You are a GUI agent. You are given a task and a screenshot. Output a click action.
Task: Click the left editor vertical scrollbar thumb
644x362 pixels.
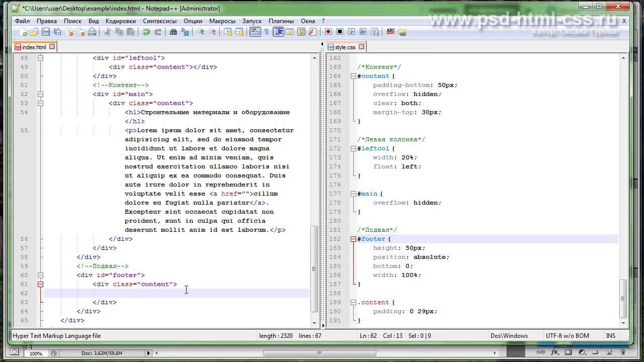click(x=314, y=269)
